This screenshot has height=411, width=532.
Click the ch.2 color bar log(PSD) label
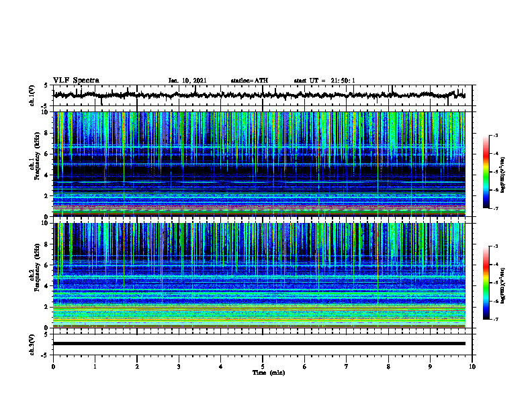coord(504,285)
